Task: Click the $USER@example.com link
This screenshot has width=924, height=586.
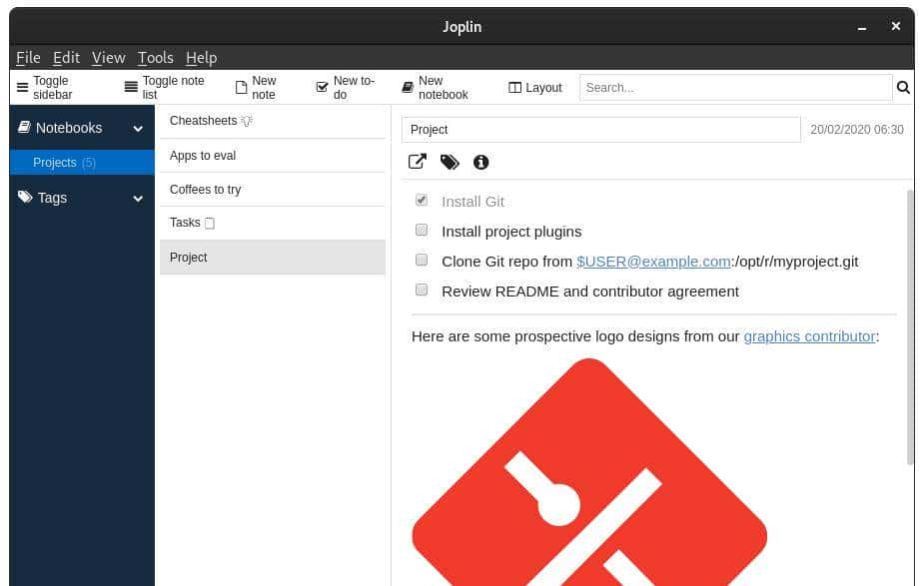Action: click(x=653, y=262)
